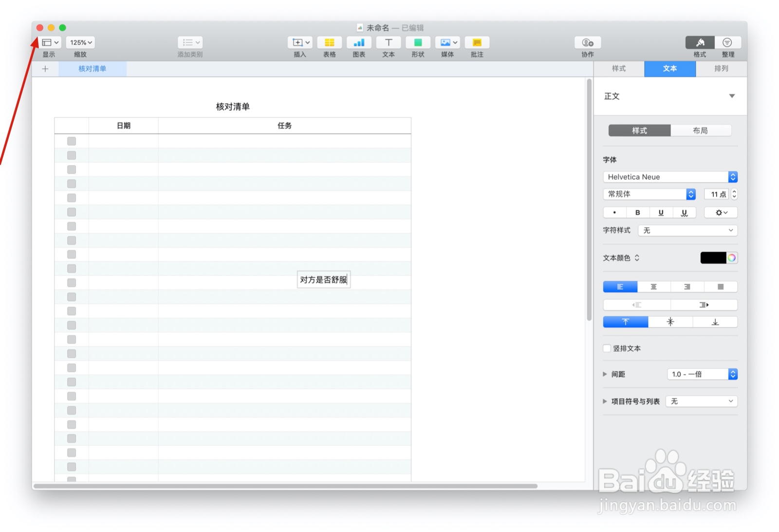
Task: Insert a text box
Action: (x=389, y=43)
